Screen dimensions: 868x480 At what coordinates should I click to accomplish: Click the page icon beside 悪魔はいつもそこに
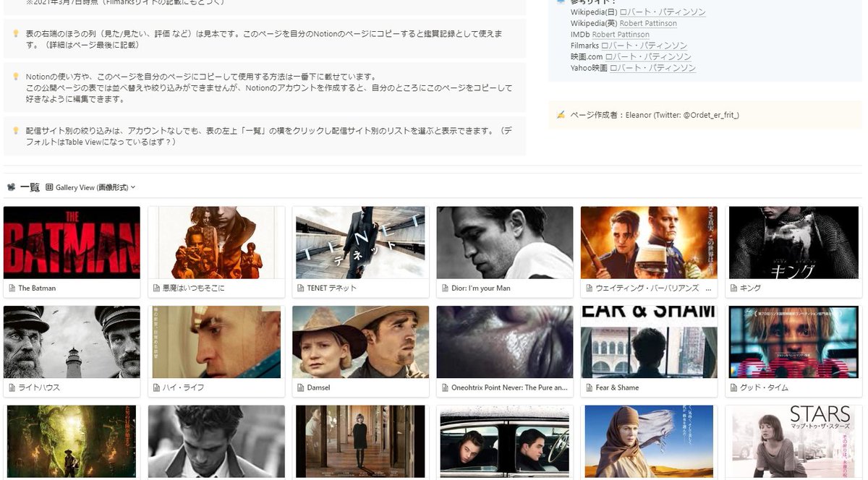(x=156, y=288)
